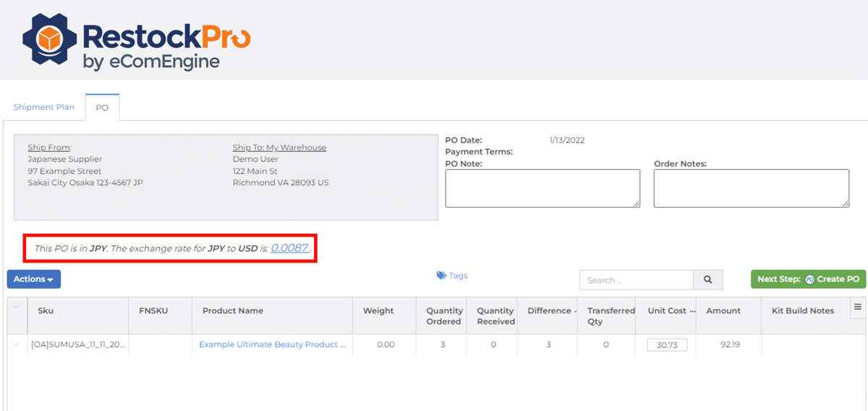The width and height of the screenshot is (868, 411).
Task: Click the magnifying glass search button
Action: [708, 280]
